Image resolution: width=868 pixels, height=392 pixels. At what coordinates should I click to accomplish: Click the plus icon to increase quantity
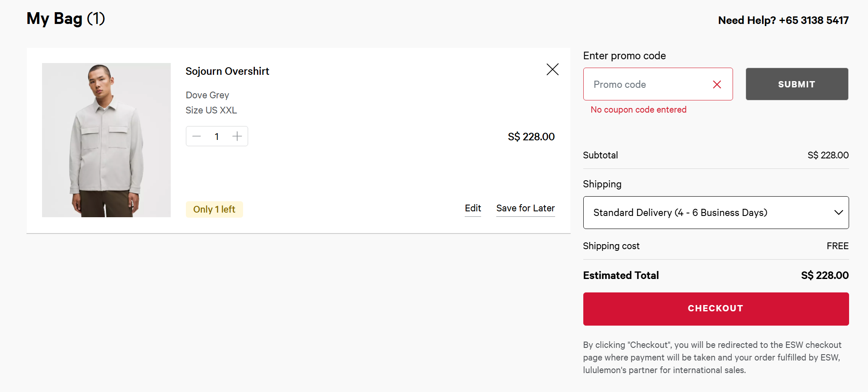tap(237, 136)
